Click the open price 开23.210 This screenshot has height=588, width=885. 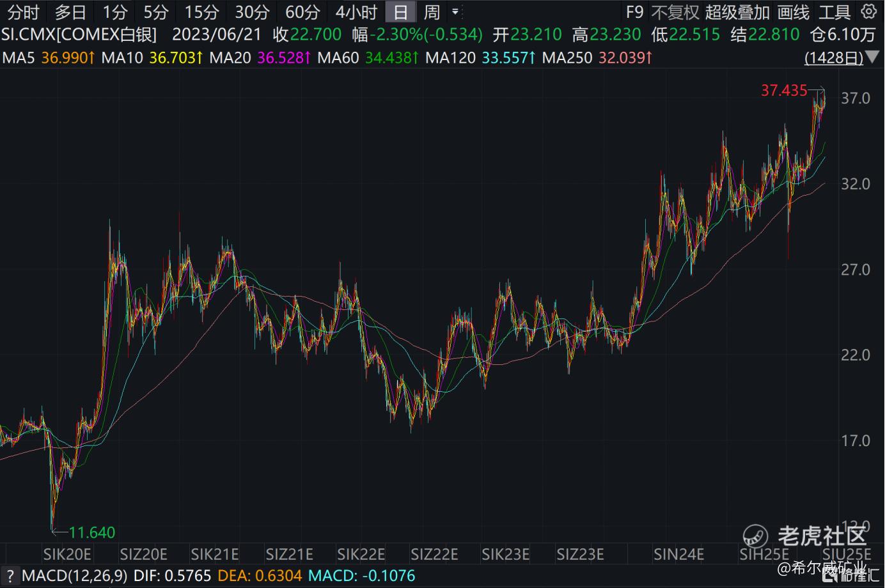coord(528,35)
